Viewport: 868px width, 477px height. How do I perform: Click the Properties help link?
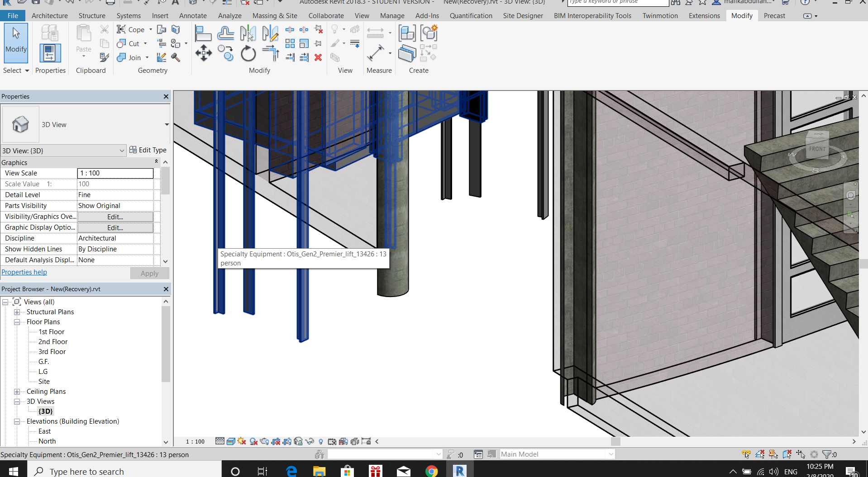(24, 272)
